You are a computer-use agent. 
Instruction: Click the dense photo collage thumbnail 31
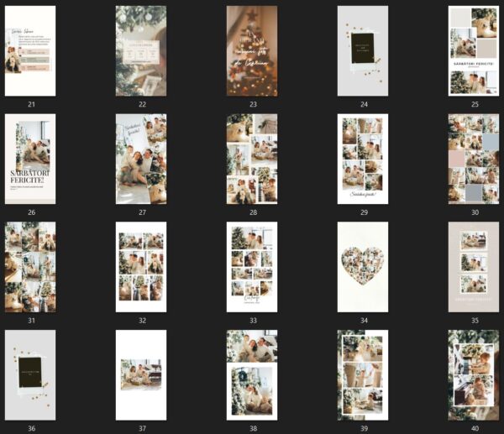(30, 267)
